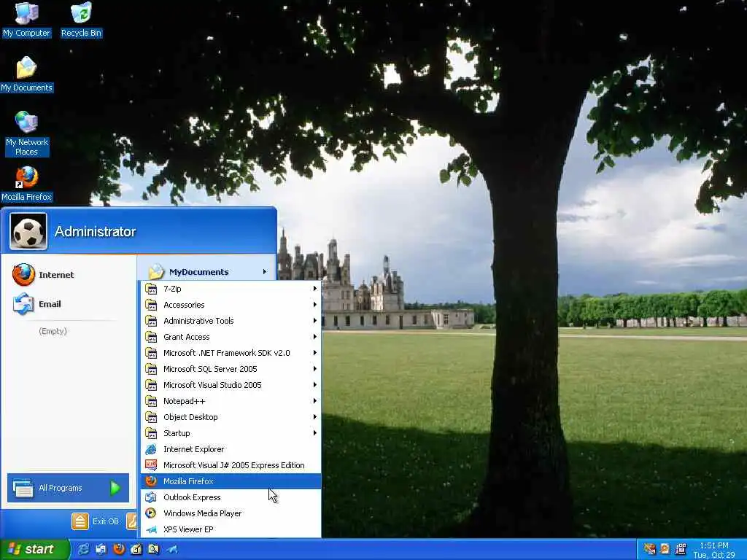Click the network computers tray icon
This screenshot has height=560, width=747.
click(x=681, y=549)
